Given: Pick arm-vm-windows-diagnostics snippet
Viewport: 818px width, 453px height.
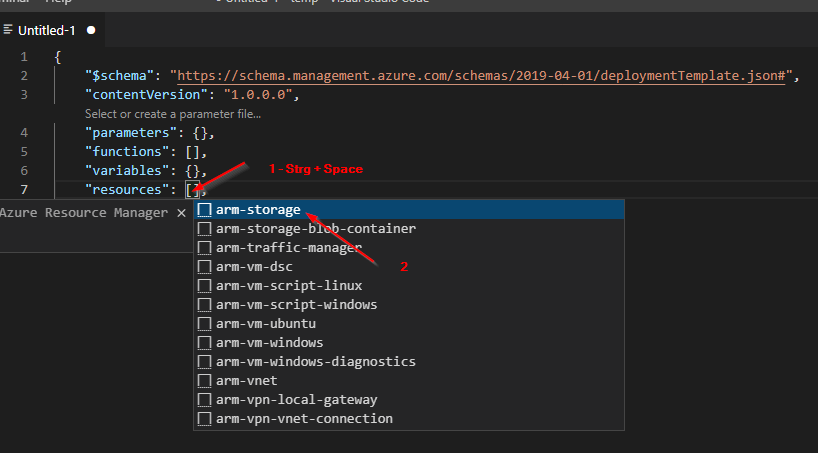Looking at the screenshot, I should pyautogui.click(x=409, y=362).
